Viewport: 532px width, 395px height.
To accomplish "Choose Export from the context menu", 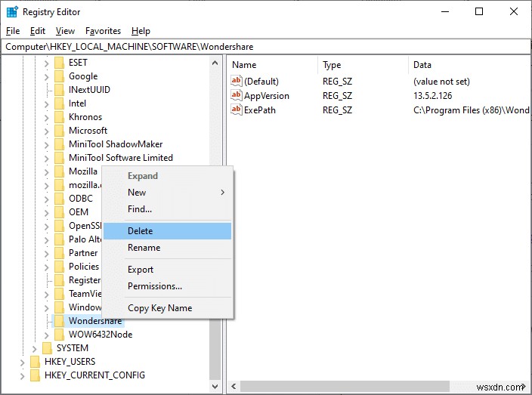I will pyautogui.click(x=167, y=270).
